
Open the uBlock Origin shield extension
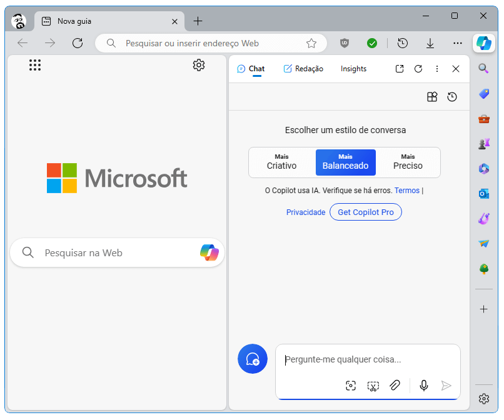tap(345, 42)
